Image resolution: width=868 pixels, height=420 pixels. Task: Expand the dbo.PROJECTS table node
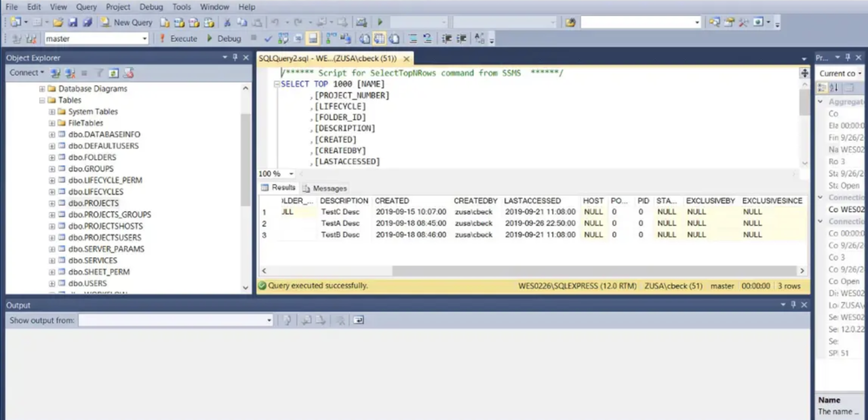click(x=52, y=203)
